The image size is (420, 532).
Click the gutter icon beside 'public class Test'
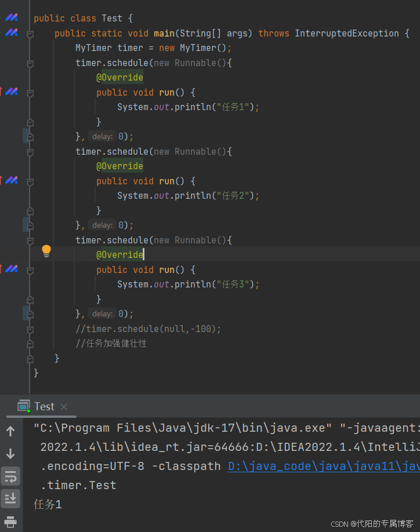pos(11,17)
